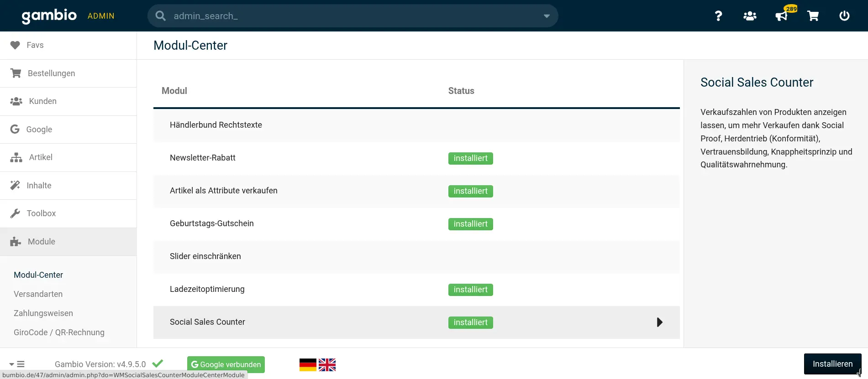The width and height of the screenshot is (868, 379).
Task: Go to Versandarten submenu link
Action: (38, 294)
